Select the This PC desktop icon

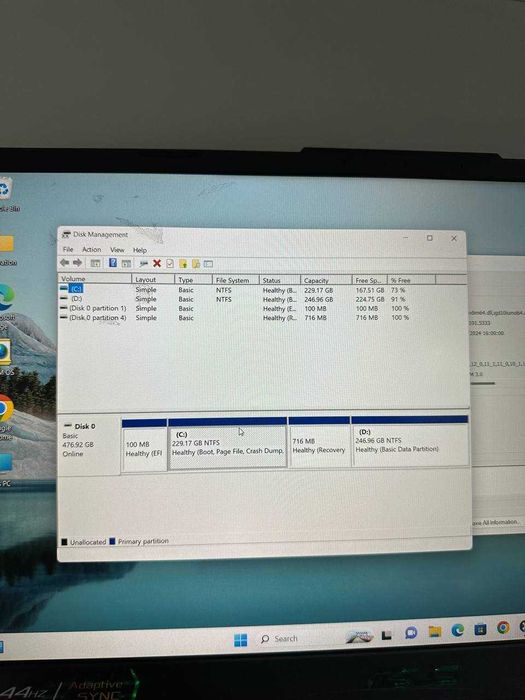(6, 470)
